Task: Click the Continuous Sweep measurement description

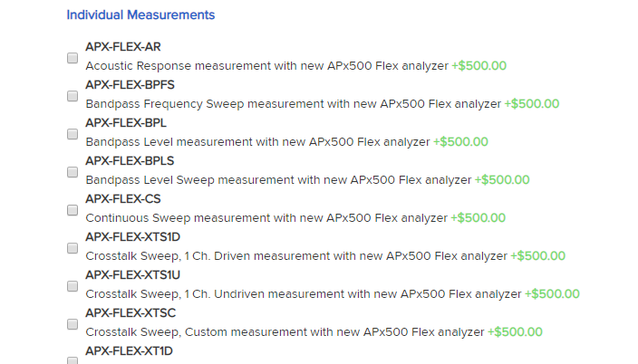Action: click(x=266, y=218)
